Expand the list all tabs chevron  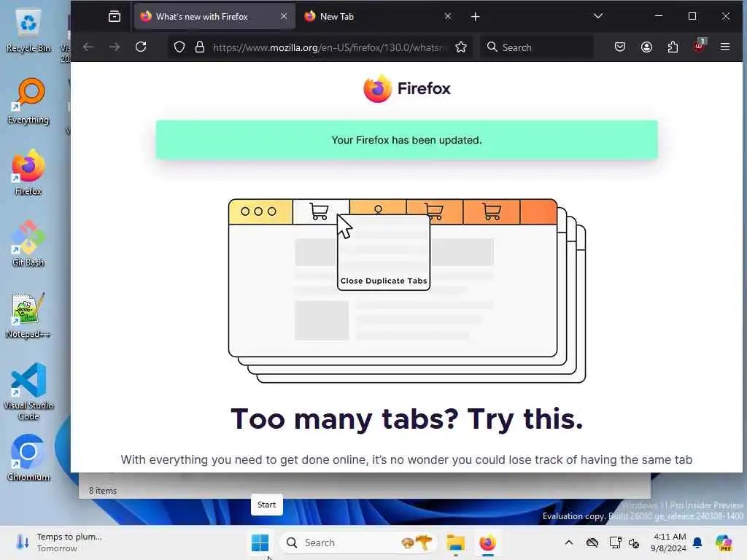pyautogui.click(x=598, y=16)
